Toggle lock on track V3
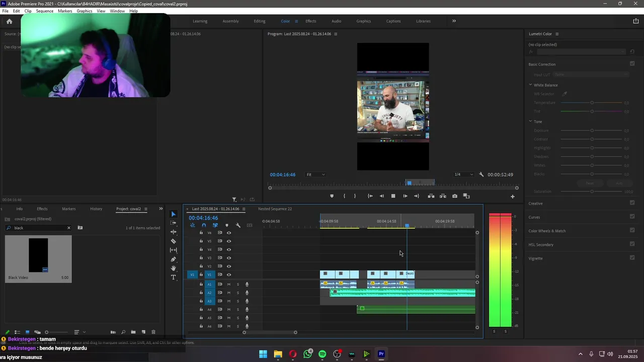644x362 pixels. point(201,258)
